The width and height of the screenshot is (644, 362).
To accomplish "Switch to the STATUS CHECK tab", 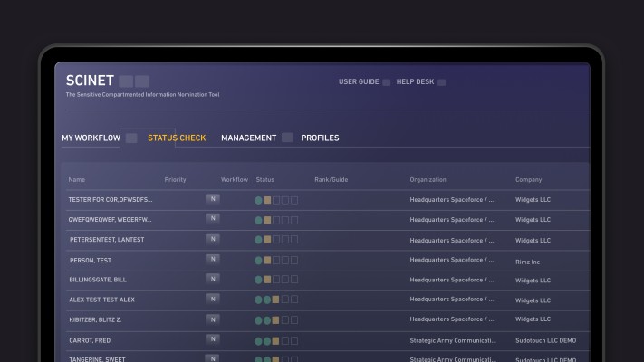I will [177, 138].
